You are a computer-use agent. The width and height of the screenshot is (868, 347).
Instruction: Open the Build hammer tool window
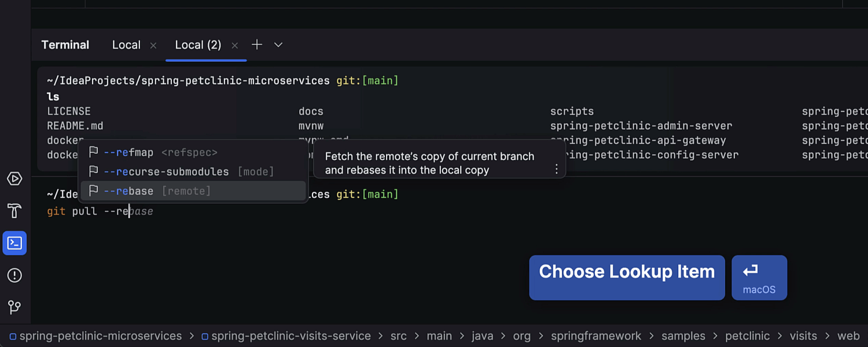pyautogui.click(x=14, y=211)
